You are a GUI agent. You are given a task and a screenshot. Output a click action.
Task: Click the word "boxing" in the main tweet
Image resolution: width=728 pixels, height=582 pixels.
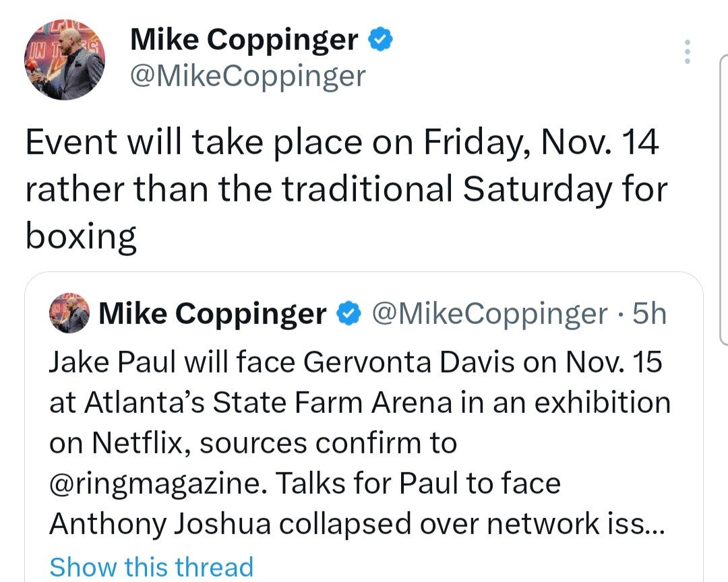click(x=81, y=236)
